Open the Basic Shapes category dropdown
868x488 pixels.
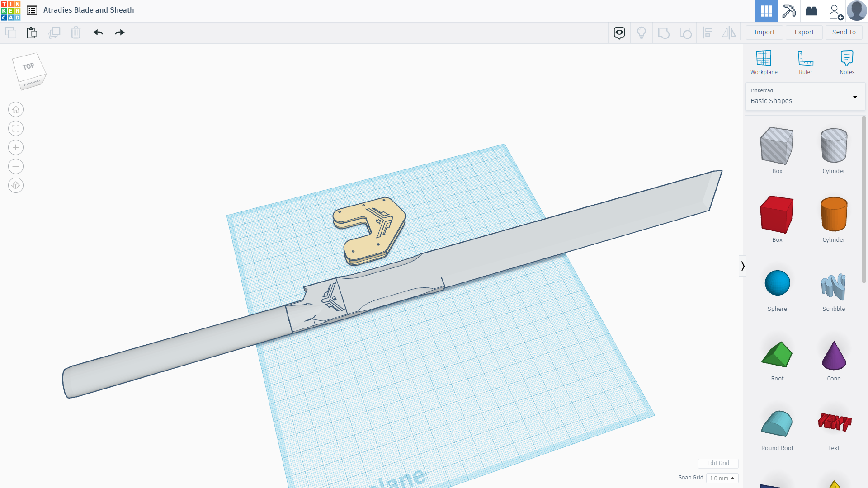point(805,96)
